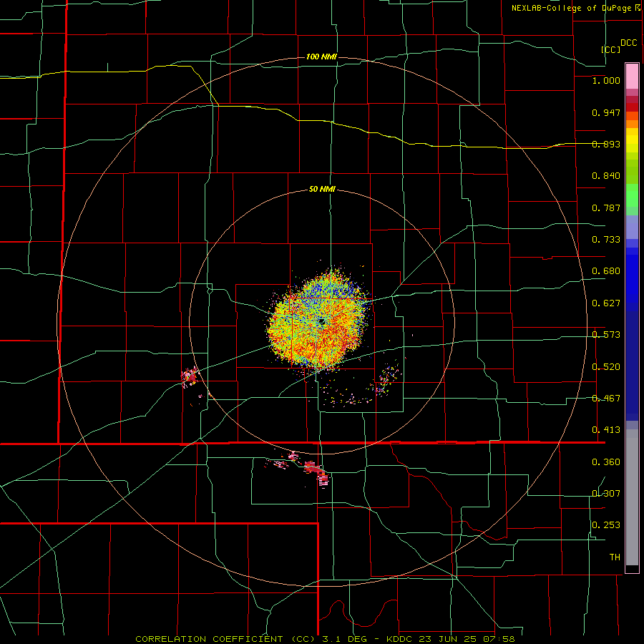The height and width of the screenshot is (644, 644).
Task: Select the 0.520 scale value
Action: [x=606, y=367]
